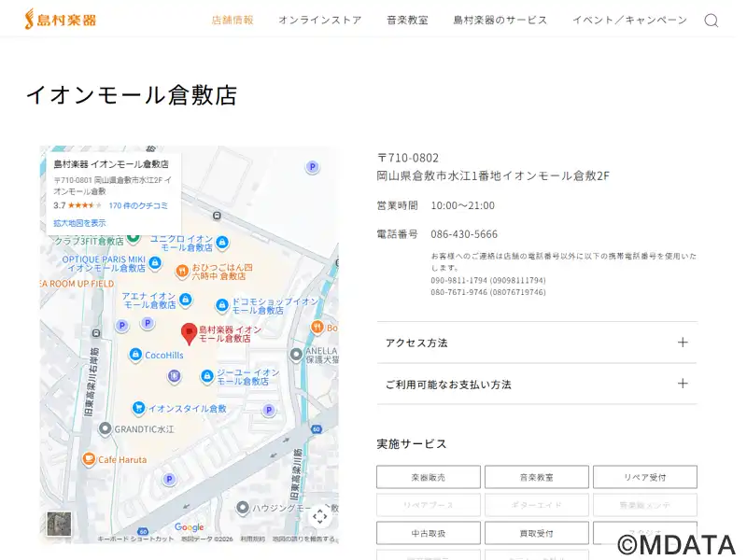Open the 170 件のクチコミ reviews link
Screen dimensions: 747x560
pyautogui.click(x=138, y=205)
